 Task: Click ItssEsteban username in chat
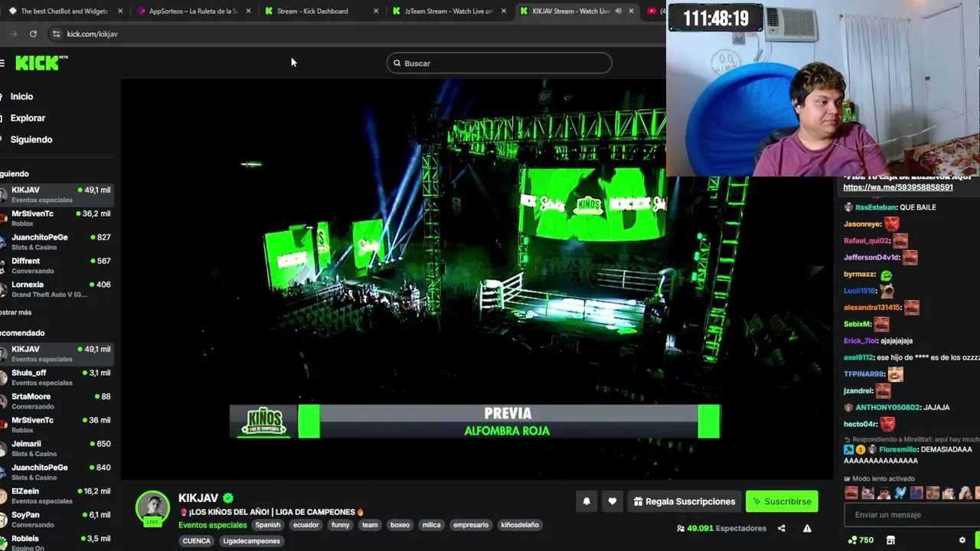coord(875,207)
